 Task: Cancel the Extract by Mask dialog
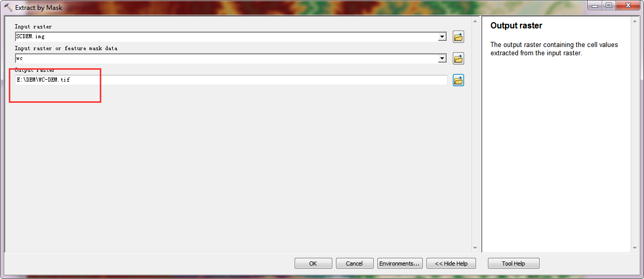tap(355, 263)
